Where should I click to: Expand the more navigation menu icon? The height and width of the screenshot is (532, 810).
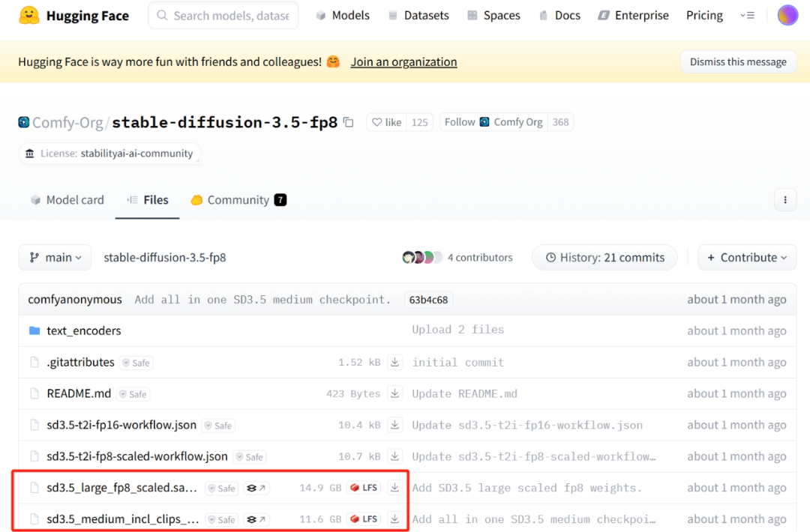[x=747, y=16]
